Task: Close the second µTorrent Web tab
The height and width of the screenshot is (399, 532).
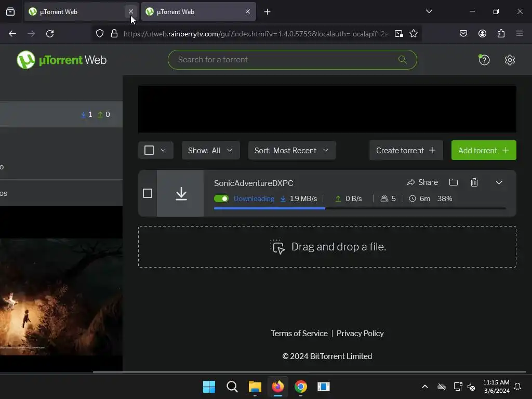Action: [x=248, y=11]
